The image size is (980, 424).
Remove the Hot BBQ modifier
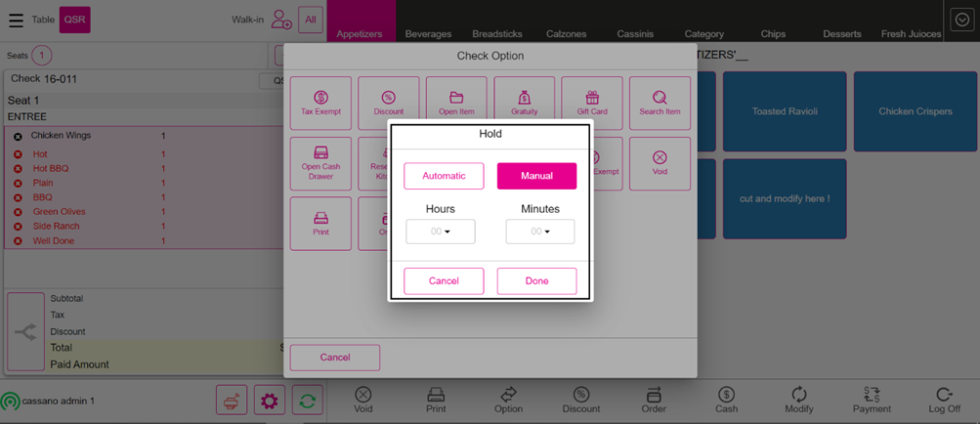[x=18, y=169]
